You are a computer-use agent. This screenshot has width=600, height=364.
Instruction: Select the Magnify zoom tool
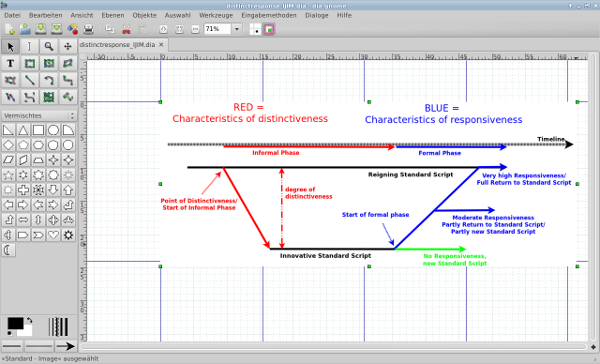[x=49, y=46]
